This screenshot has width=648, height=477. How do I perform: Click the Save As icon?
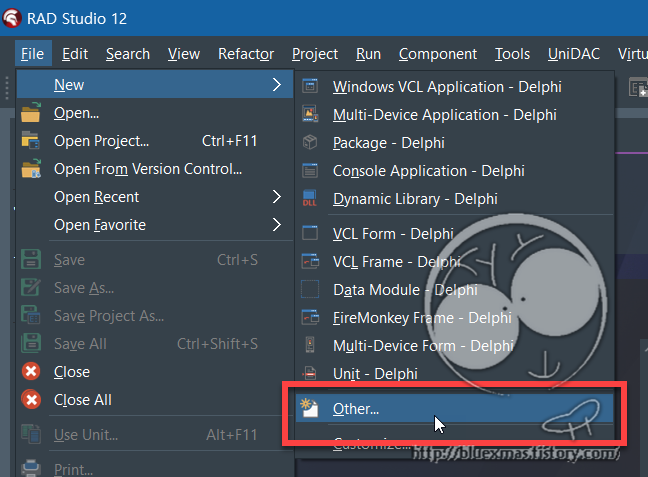coord(31,288)
